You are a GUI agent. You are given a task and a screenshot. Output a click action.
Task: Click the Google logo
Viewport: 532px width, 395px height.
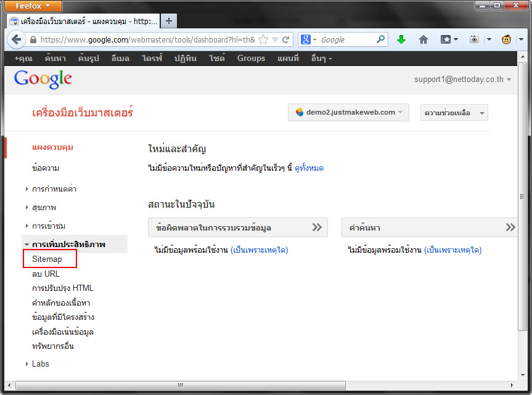tap(43, 79)
